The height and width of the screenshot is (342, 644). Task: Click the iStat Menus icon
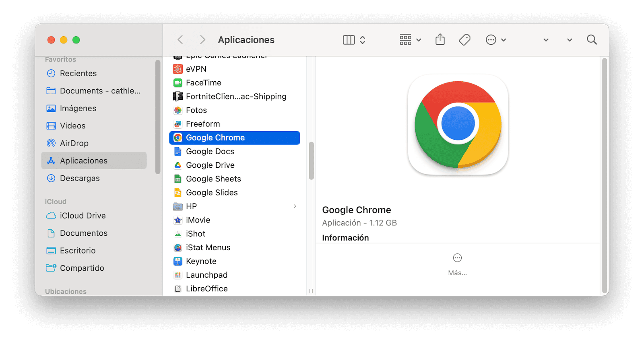(178, 247)
